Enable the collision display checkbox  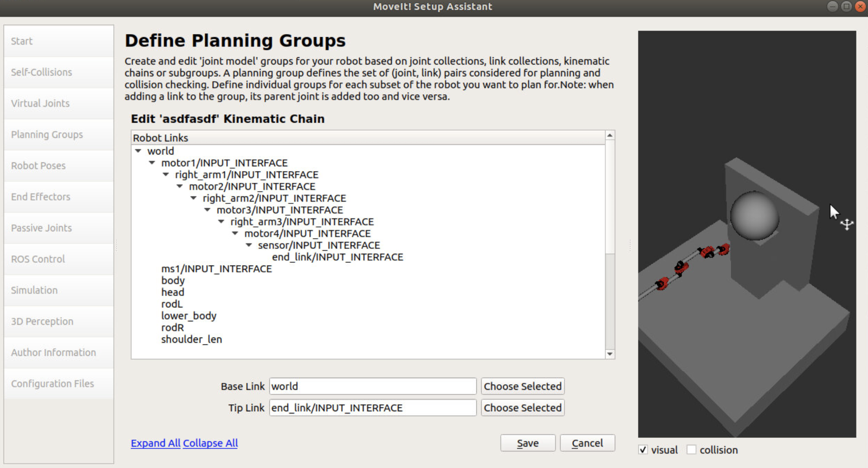(x=692, y=450)
